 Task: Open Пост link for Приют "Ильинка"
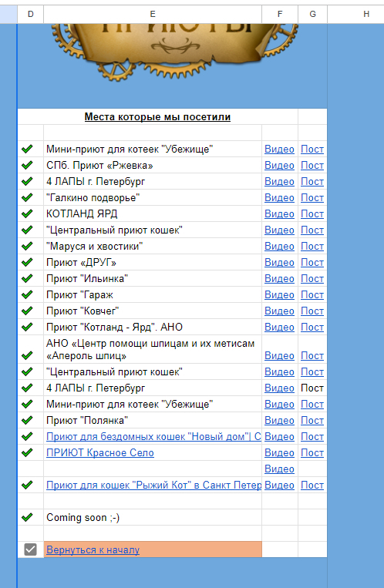tap(312, 279)
